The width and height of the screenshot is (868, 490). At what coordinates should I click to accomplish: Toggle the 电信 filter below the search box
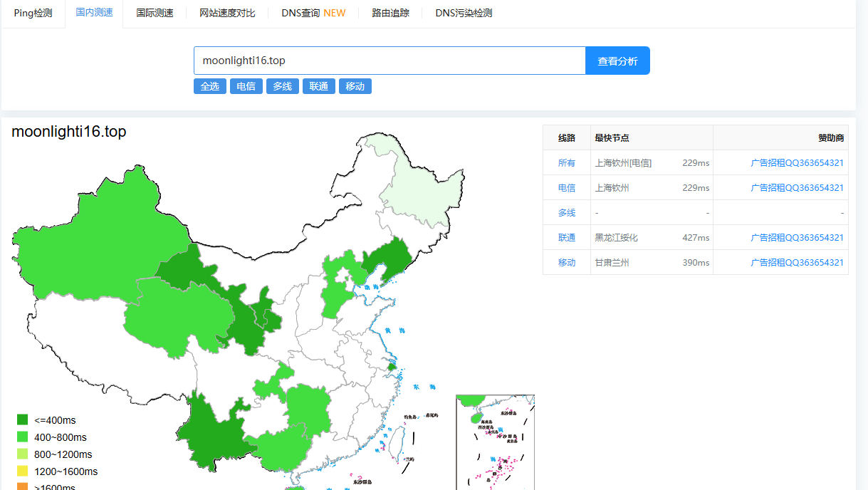246,86
